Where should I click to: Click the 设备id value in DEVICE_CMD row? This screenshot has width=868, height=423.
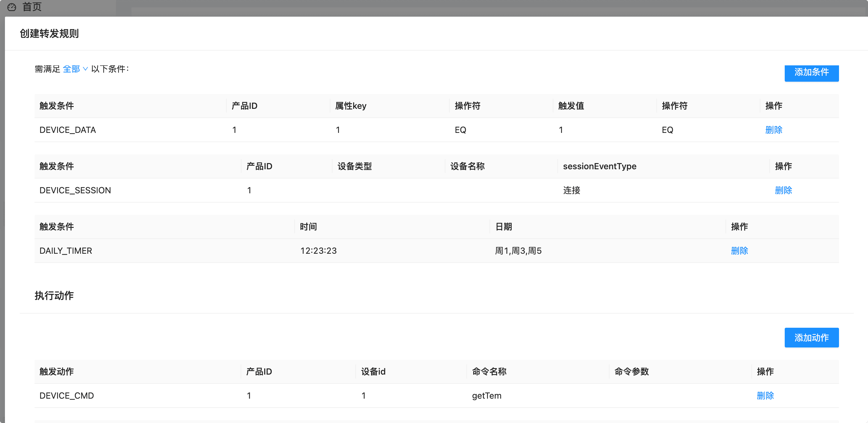tap(364, 396)
